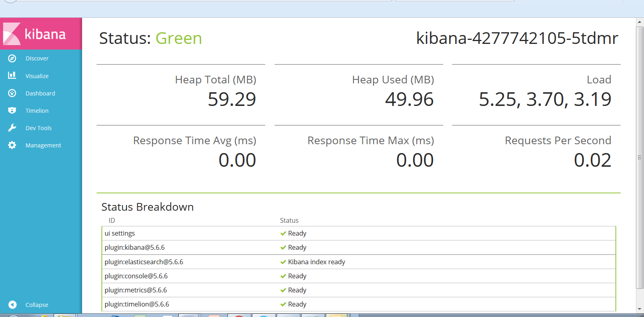
Task: Collapse the sidebar with the arrow icon
Action: click(x=12, y=305)
